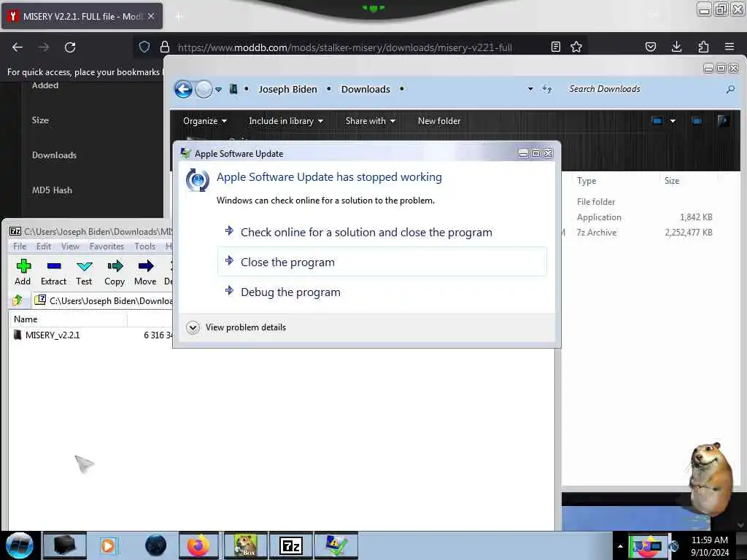Screen dimensions: 747x560
Task: Minimize the Apple Software Update dialog
Action: tap(523, 153)
